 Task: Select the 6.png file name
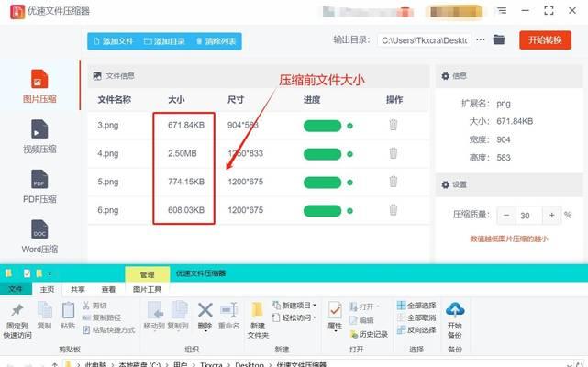pyautogui.click(x=108, y=210)
